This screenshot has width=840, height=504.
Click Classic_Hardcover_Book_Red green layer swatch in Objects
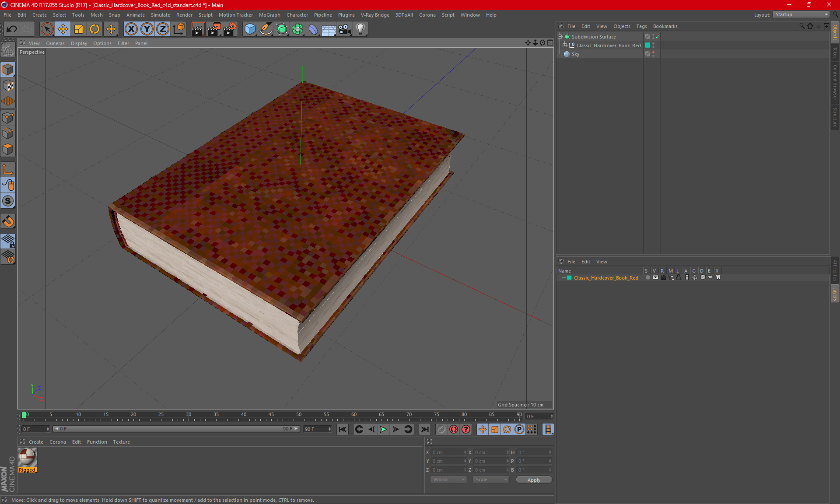(x=647, y=45)
